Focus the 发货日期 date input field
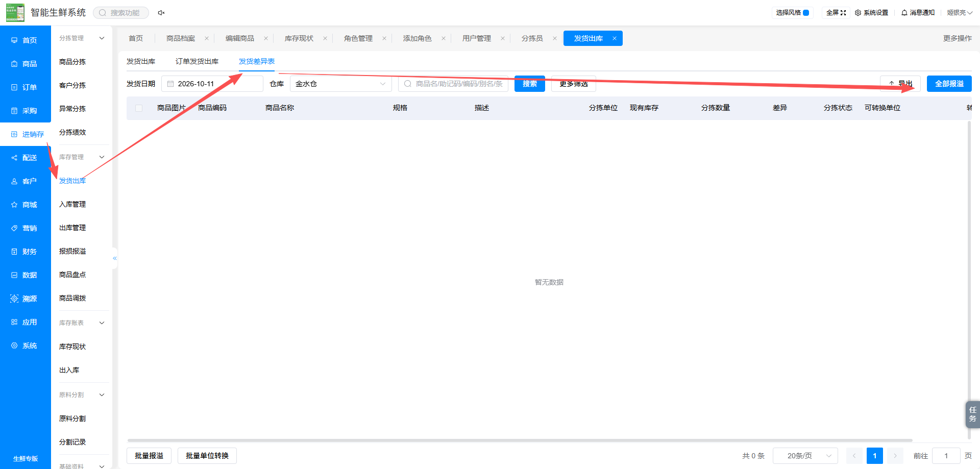Viewport: 980px width, 469px height. pos(212,84)
